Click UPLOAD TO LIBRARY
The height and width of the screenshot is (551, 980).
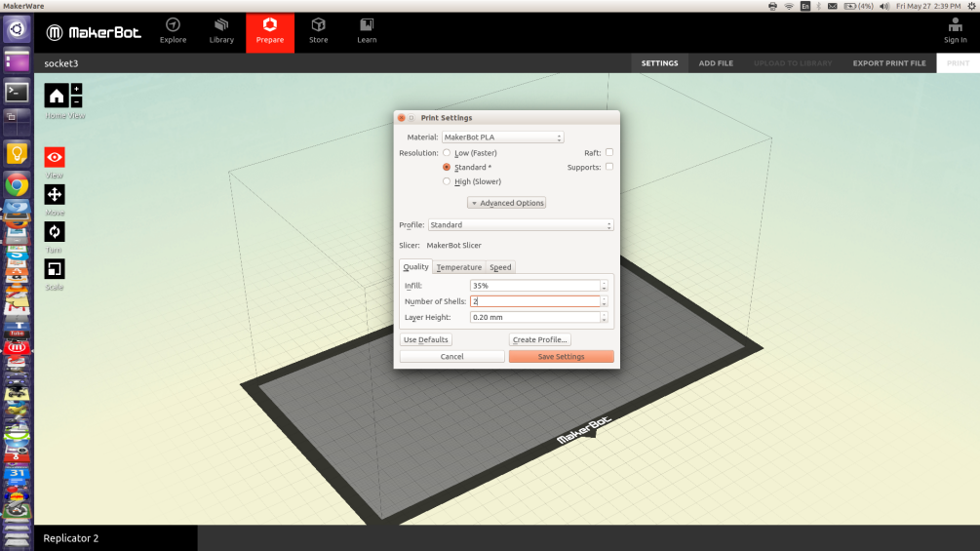click(x=793, y=63)
